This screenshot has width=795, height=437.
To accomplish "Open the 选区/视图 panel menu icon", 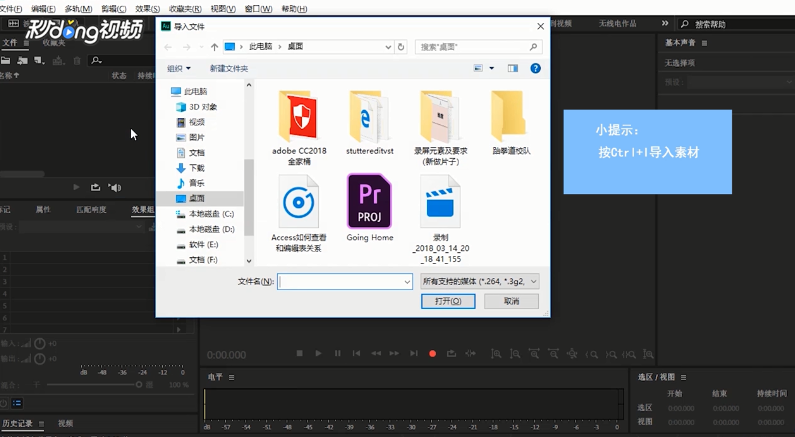I will [x=683, y=377].
